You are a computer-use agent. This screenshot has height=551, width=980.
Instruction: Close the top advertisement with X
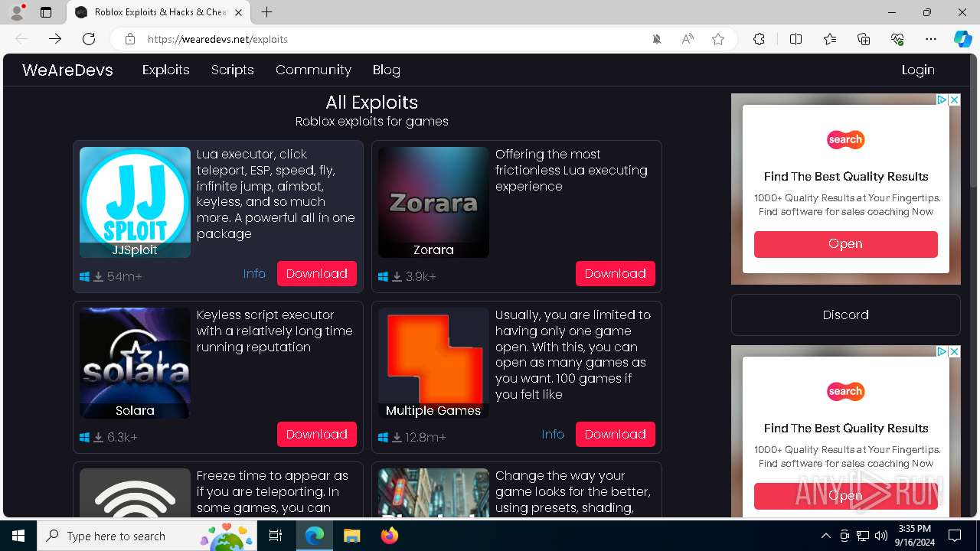[x=955, y=99]
